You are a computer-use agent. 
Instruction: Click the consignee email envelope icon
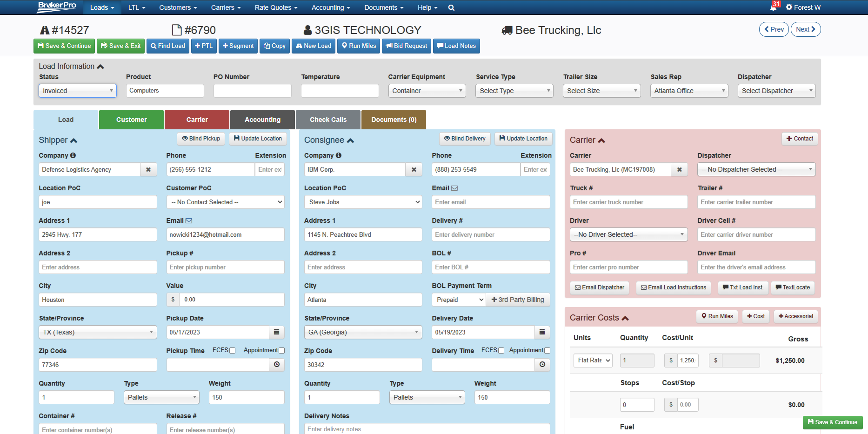pyautogui.click(x=454, y=188)
